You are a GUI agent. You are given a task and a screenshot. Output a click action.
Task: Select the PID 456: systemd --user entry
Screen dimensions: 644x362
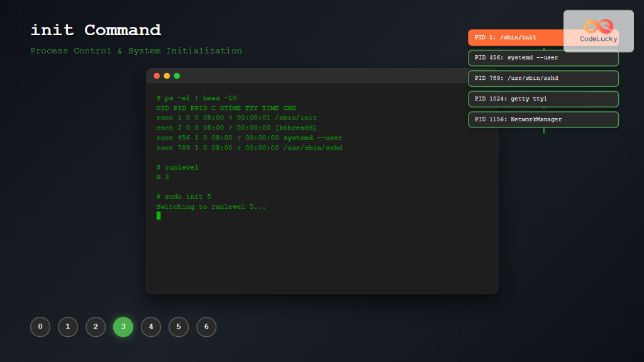(543, 58)
